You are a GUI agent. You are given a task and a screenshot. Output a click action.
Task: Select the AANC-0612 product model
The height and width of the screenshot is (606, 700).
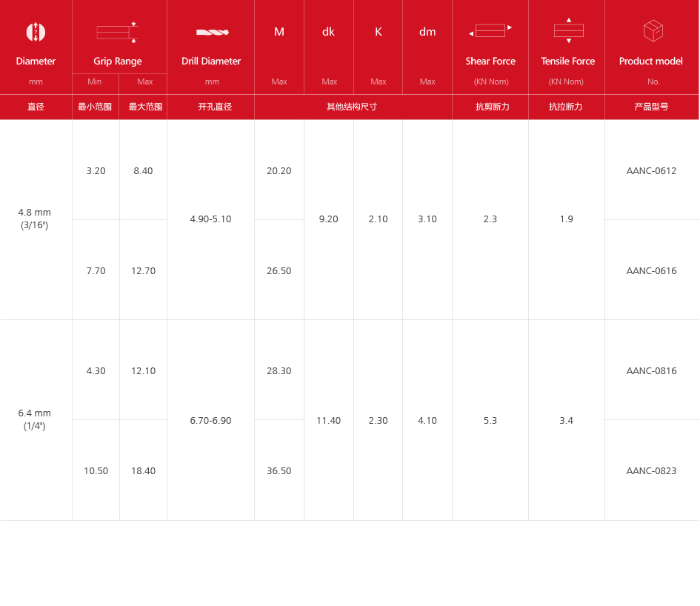click(x=651, y=170)
